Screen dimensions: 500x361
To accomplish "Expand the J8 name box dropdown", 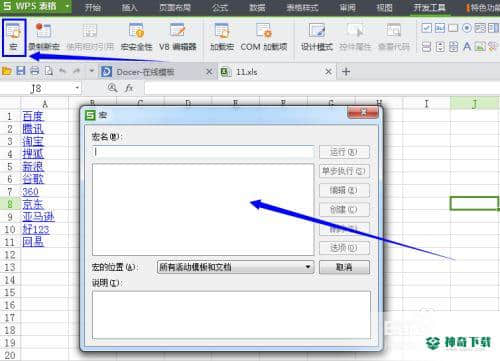I will [x=77, y=88].
